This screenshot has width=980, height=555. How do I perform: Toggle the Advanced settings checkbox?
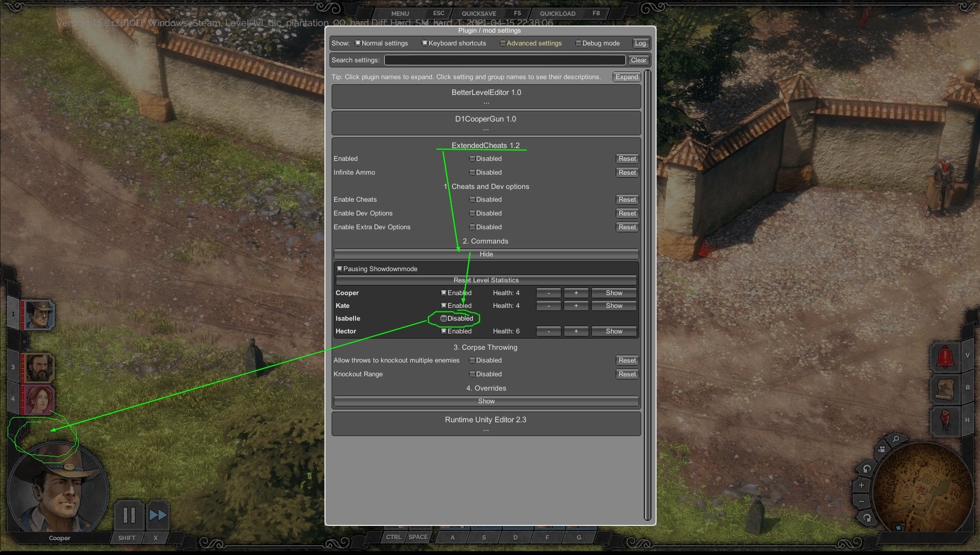[503, 43]
